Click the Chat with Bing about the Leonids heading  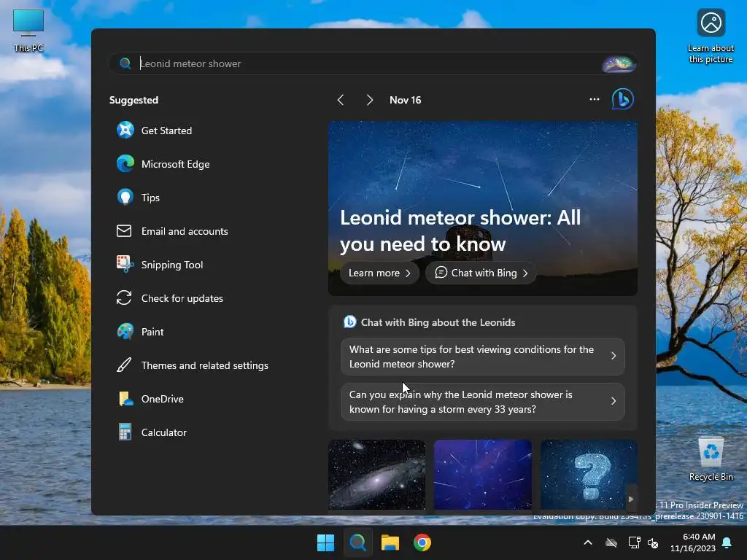pos(438,322)
